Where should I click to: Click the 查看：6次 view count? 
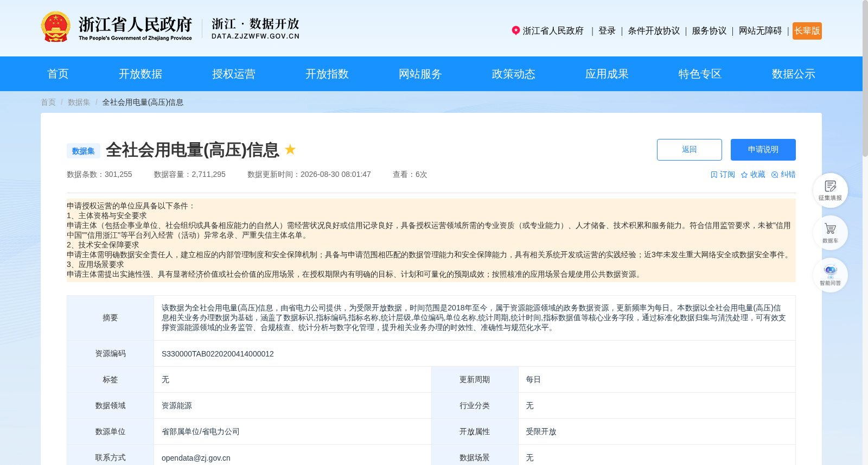[410, 175]
